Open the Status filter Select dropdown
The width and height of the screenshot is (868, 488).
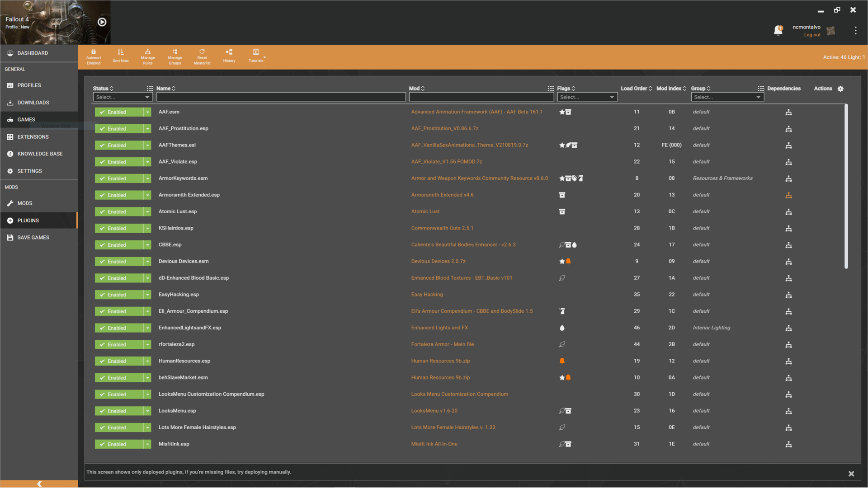coord(123,97)
